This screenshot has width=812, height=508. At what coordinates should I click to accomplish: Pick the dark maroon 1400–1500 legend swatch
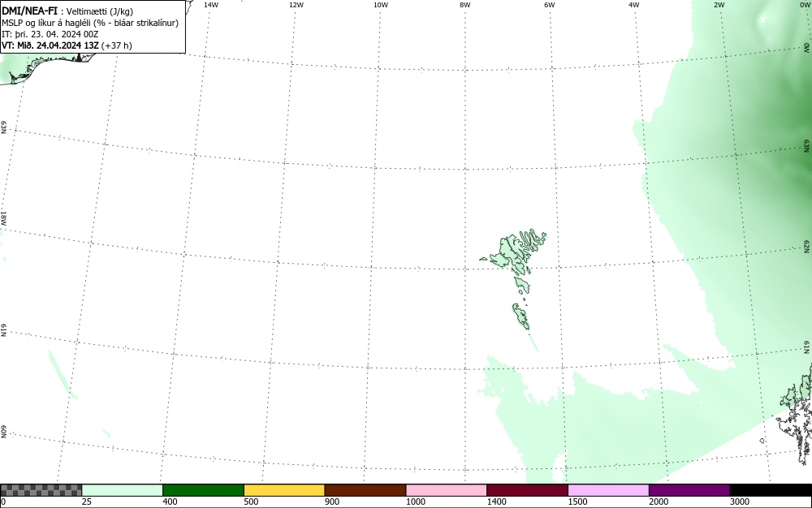(527, 490)
